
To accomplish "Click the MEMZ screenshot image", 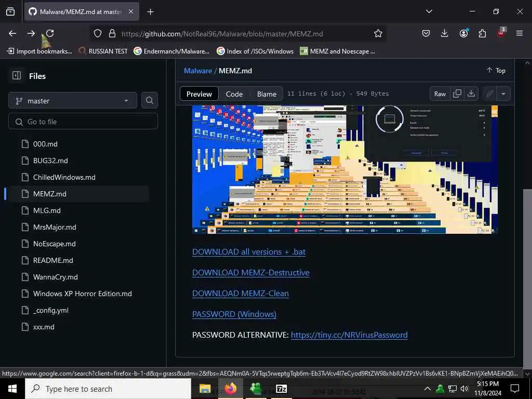I will point(345,169).
